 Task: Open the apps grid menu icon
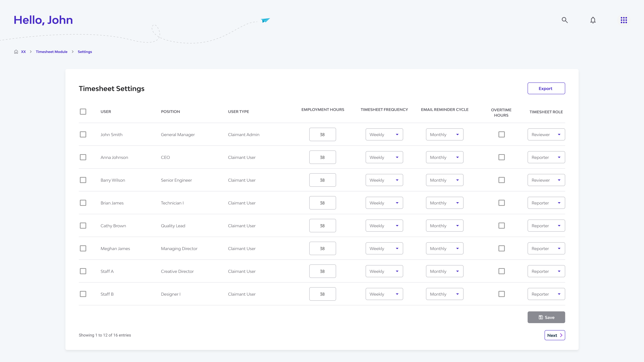pyautogui.click(x=623, y=20)
